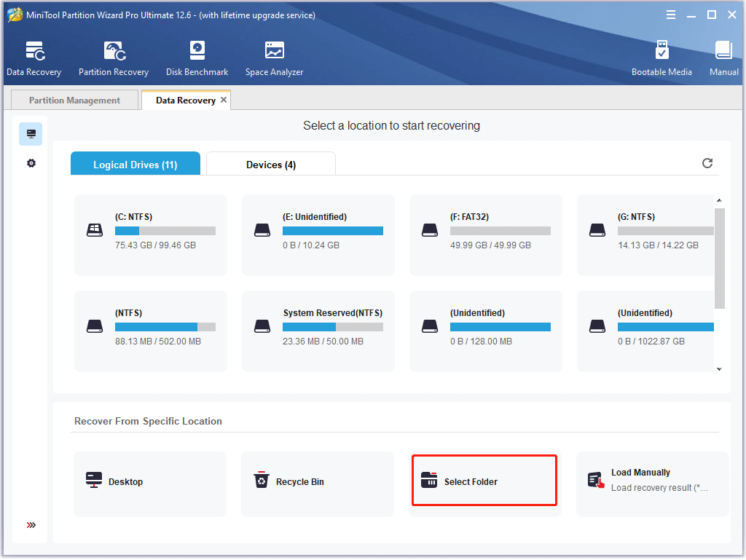The width and height of the screenshot is (746, 560).
Task: Select the monitor icon in left sidebar
Action: point(31,134)
